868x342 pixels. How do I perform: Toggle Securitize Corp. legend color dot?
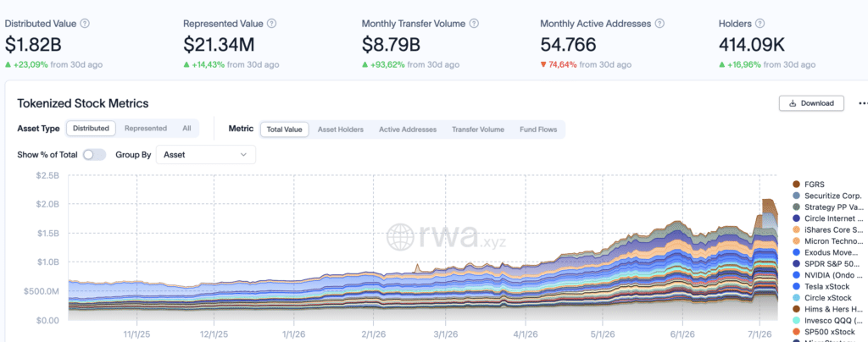[x=796, y=196]
